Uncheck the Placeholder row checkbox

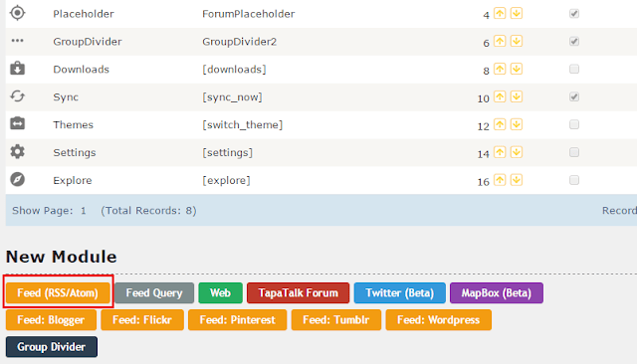(x=574, y=13)
